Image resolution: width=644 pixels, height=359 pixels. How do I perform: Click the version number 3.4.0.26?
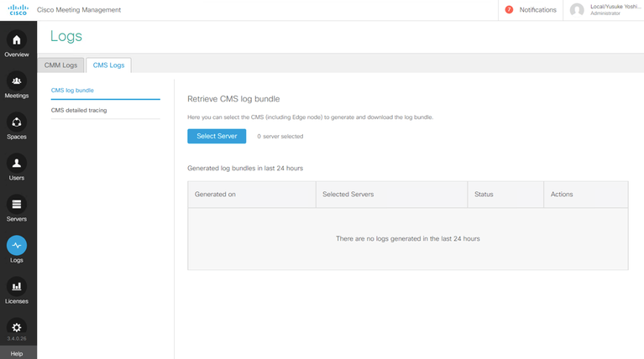click(x=17, y=339)
